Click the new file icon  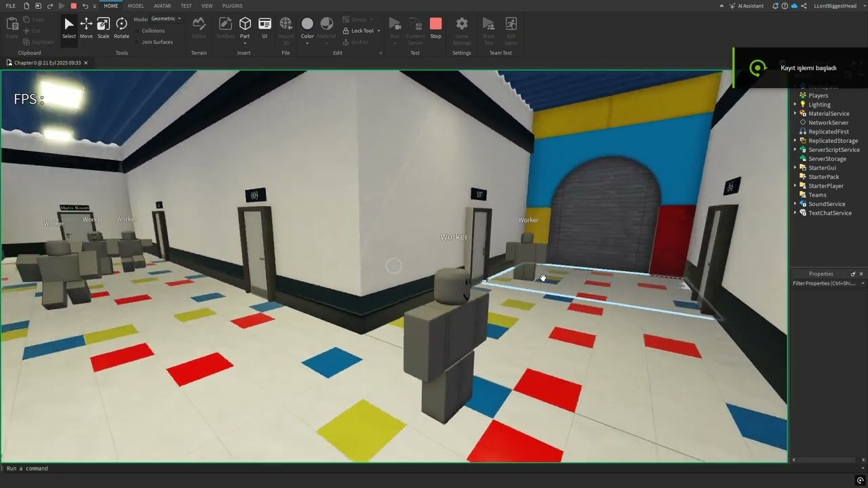click(26, 5)
